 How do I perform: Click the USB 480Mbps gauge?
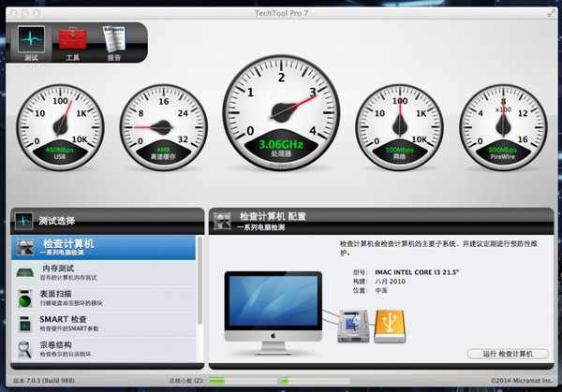click(60, 127)
